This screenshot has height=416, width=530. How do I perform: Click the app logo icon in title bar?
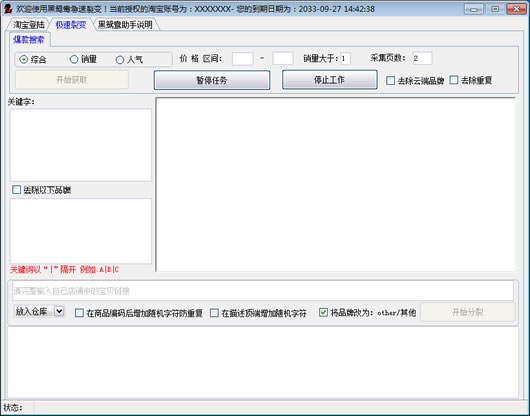pos(7,8)
